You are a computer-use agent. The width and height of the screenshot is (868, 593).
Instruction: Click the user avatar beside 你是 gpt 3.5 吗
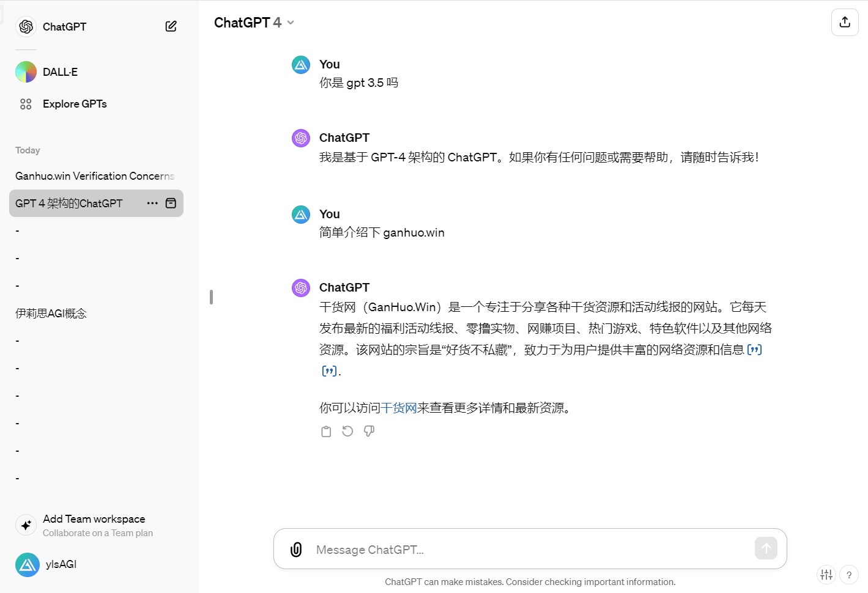301,65
